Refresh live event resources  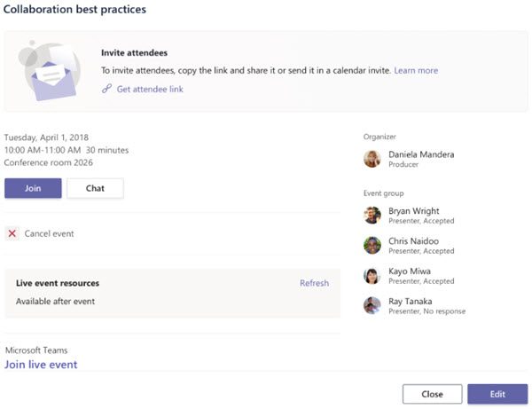tap(314, 283)
